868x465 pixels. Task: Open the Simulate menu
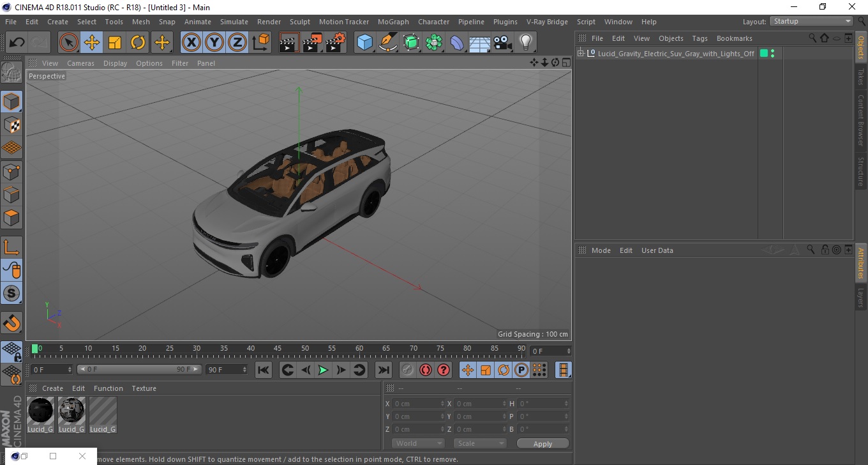coord(234,22)
